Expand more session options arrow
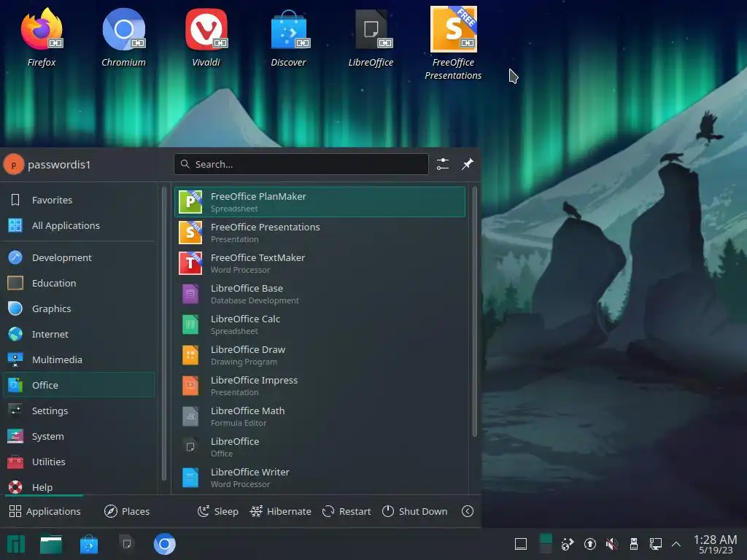 pos(468,511)
